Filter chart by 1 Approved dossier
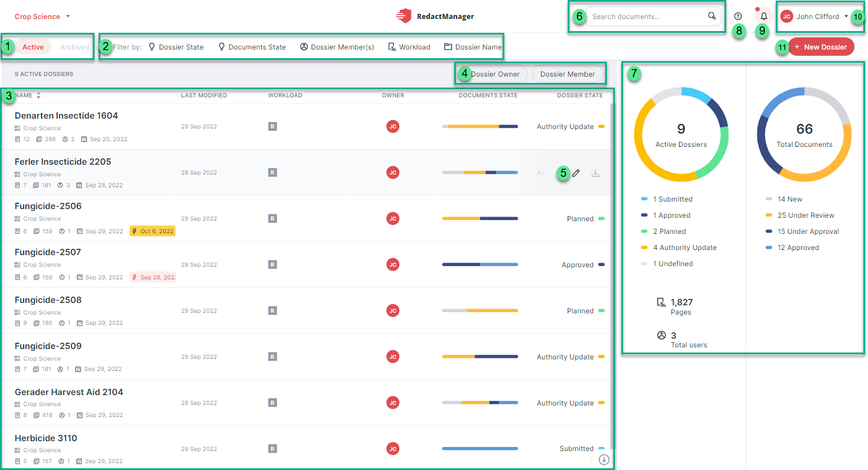The height and width of the screenshot is (470, 868). (x=666, y=215)
